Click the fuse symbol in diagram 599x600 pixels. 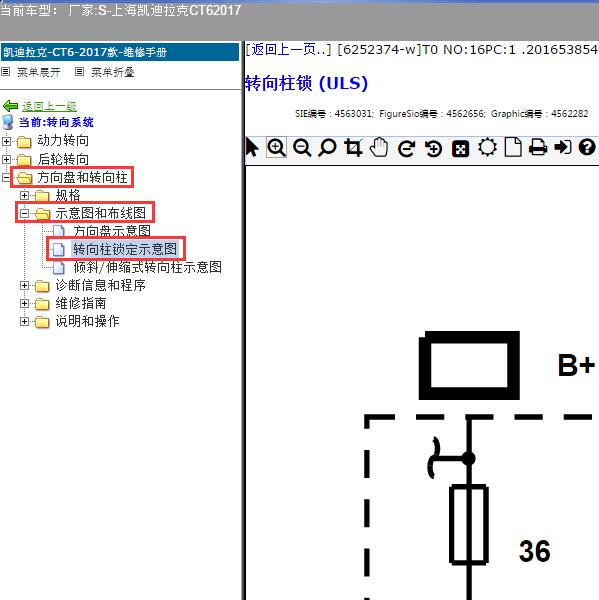point(469,524)
